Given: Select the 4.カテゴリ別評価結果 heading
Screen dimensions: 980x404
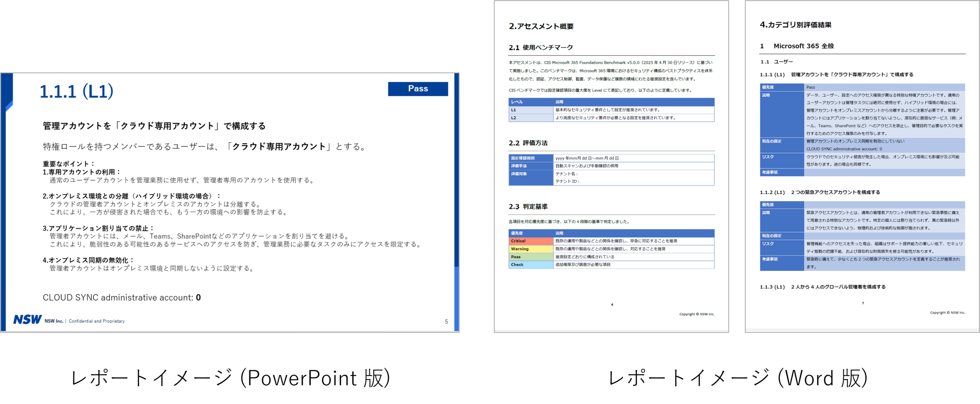Looking at the screenshot, I should (x=795, y=25).
